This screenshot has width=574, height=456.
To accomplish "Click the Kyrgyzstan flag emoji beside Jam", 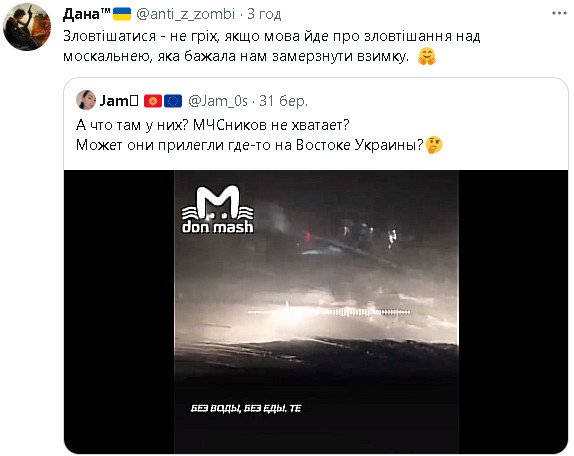I will pyautogui.click(x=153, y=101).
